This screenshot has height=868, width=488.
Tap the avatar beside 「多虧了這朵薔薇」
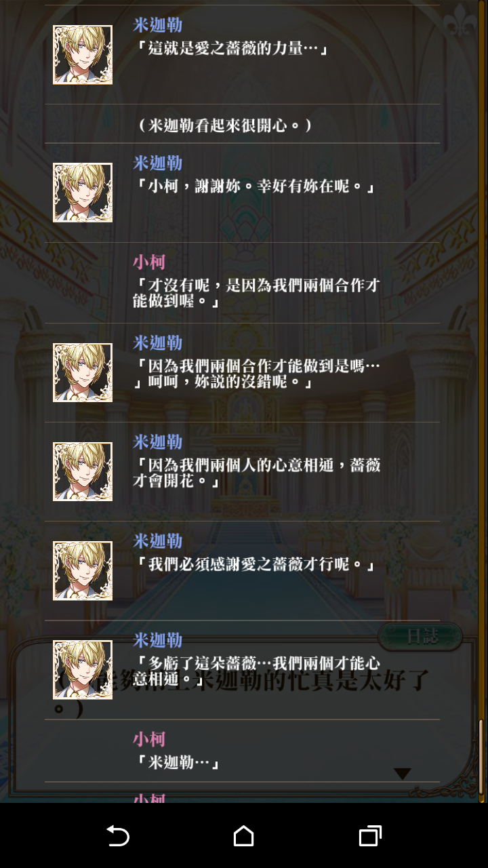83,669
